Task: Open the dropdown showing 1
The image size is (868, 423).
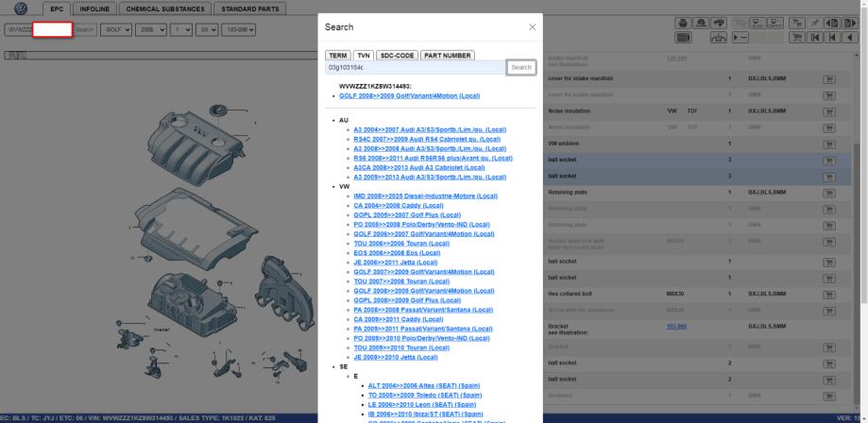Action: click(181, 30)
